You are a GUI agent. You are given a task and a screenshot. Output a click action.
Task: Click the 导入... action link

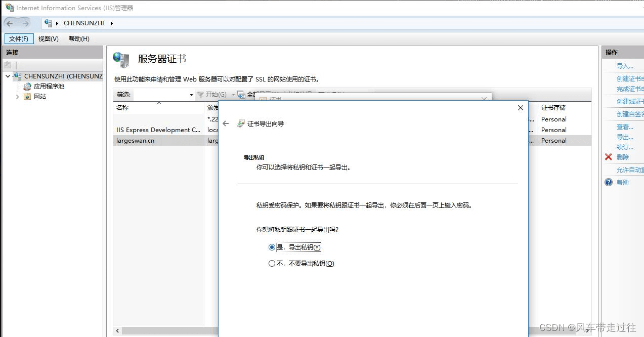click(625, 66)
